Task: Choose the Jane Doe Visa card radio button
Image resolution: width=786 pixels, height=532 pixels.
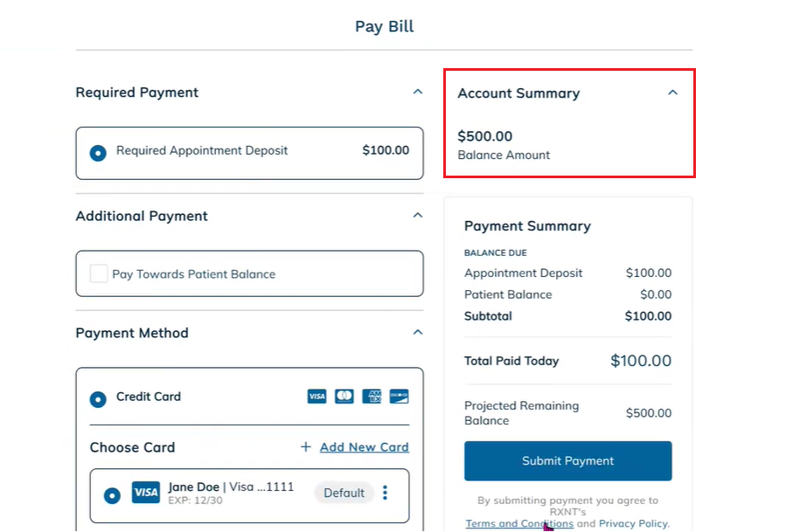Action: click(112, 495)
